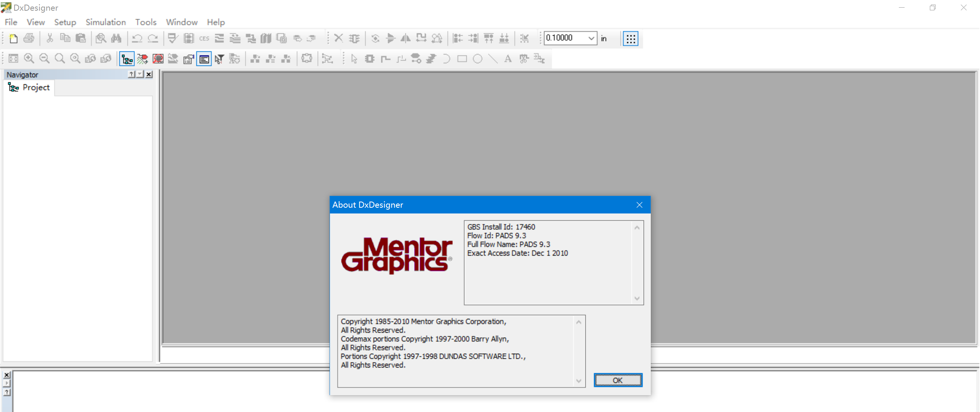This screenshot has height=412, width=980.
Task: Click the 'Full Flow Name: PADS 9.3' line
Action: (508, 244)
